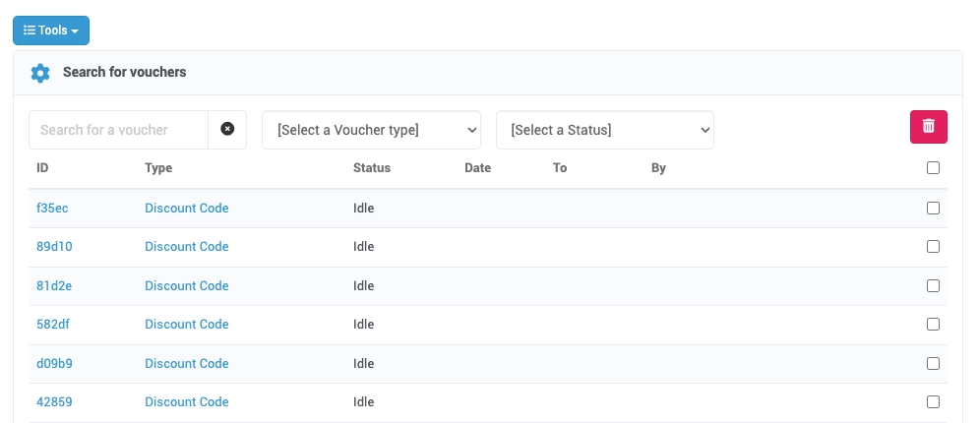Click the Type column header

coord(157,168)
